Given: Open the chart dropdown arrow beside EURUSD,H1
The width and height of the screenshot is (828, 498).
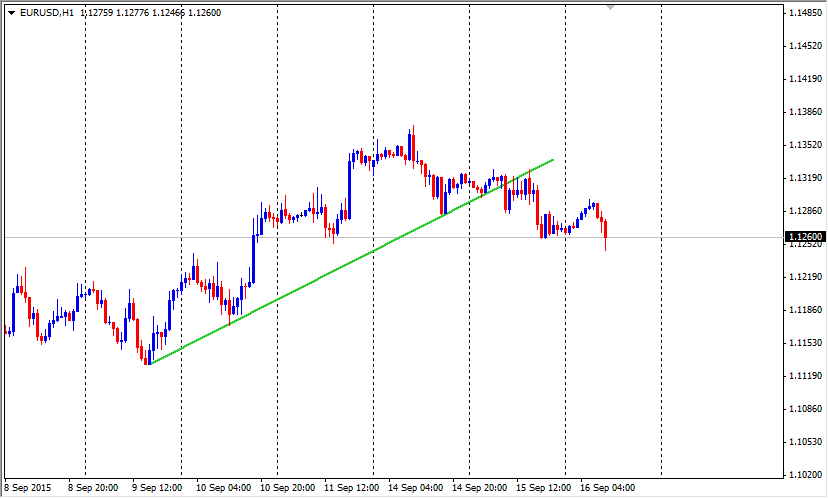Looking at the screenshot, I should pyautogui.click(x=12, y=13).
